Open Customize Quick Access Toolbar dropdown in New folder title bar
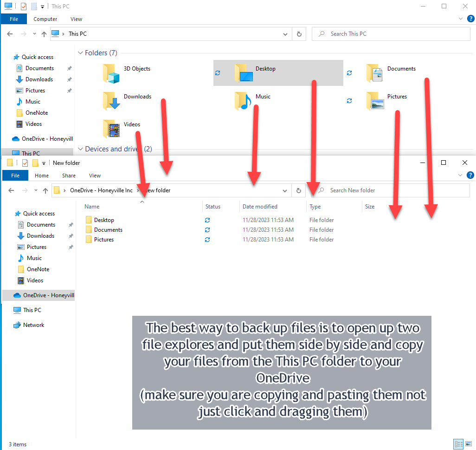476x450 pixels. coord(44,163)
